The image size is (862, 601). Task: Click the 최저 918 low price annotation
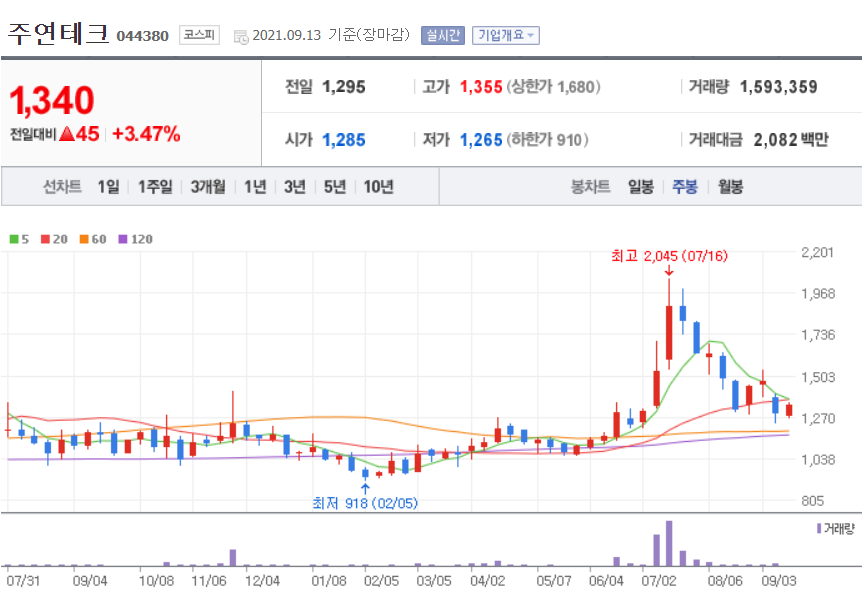[365, 503]
